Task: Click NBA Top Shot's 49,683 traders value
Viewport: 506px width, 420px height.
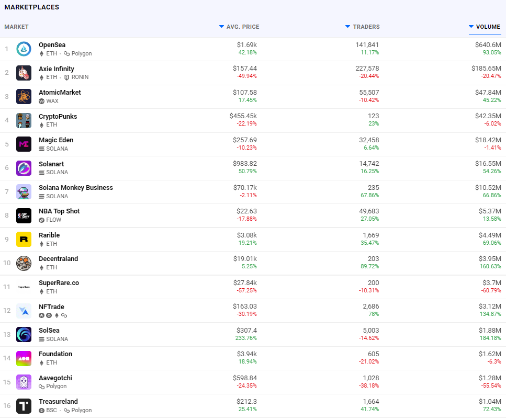Action: 369,211
